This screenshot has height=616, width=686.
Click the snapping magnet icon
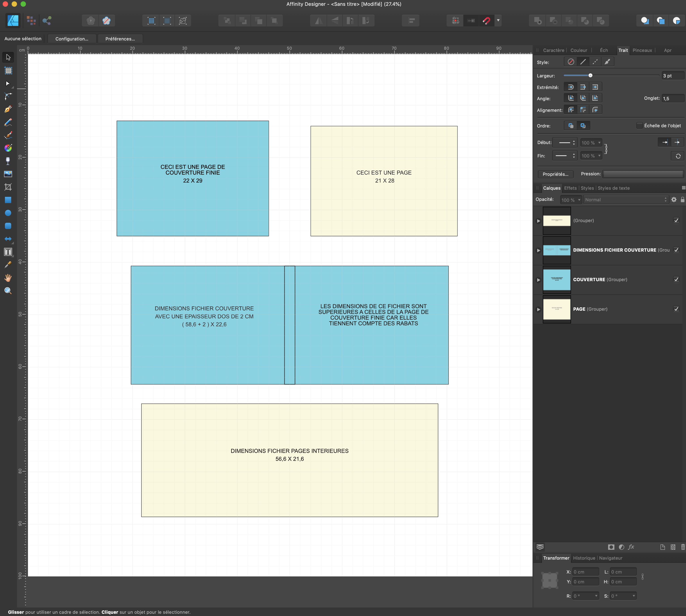click(487, 21)
